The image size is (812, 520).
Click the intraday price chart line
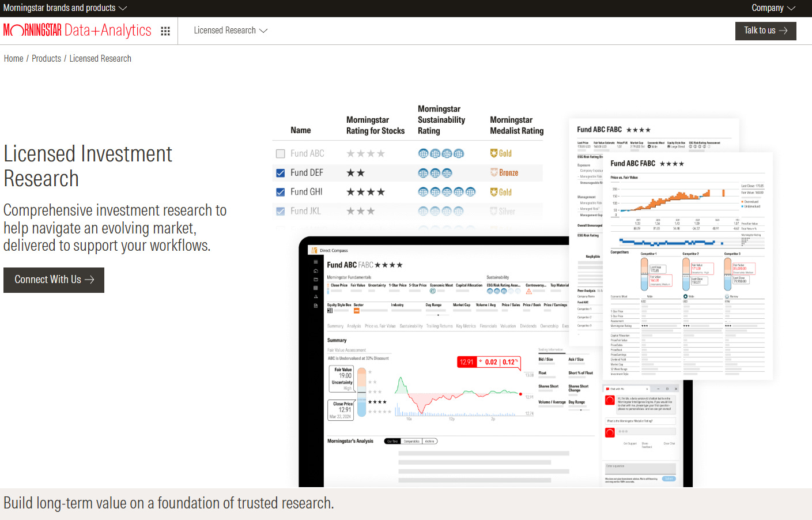click(x=459, y=397)
